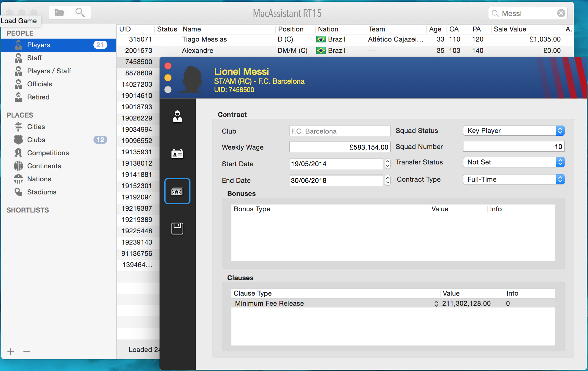Change Minimum Fee Release clause type stepper
The height and width of the screenshot is (371, 588).
436,303
